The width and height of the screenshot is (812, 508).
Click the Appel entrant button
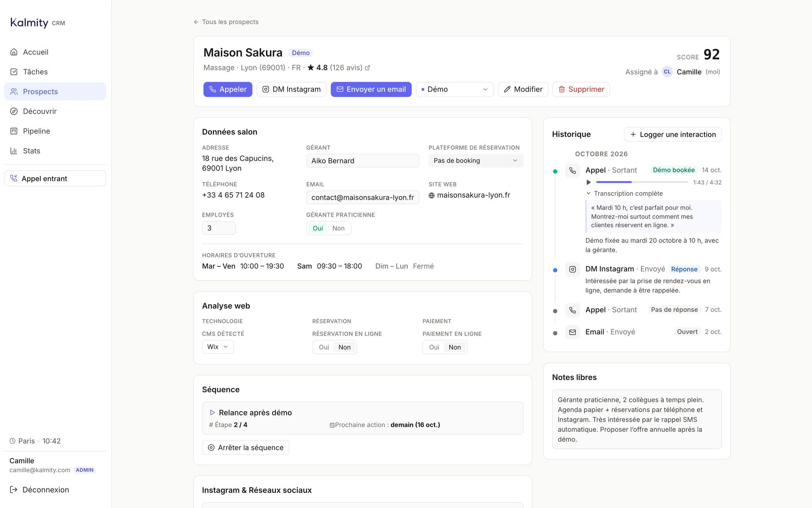(x=55, y=178)
